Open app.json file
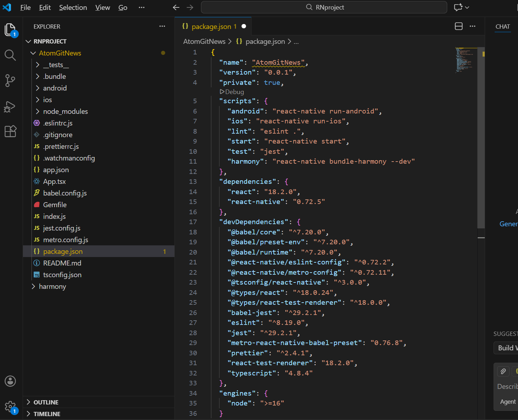Screen dimensions: 518x420 pyautogui.click(x=99, y=170)
